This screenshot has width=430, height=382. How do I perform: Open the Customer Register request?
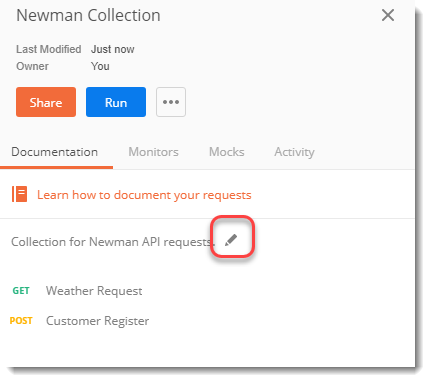[97, 321]
